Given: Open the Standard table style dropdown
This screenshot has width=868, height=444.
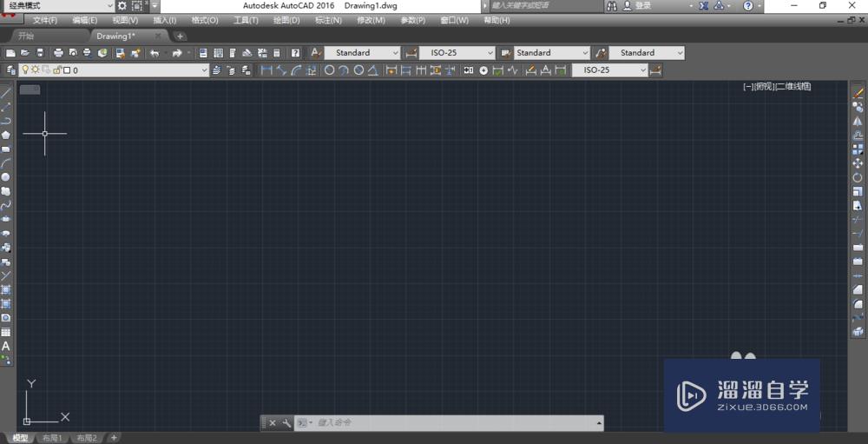Looking at the screenshot, I should (552, 53).
